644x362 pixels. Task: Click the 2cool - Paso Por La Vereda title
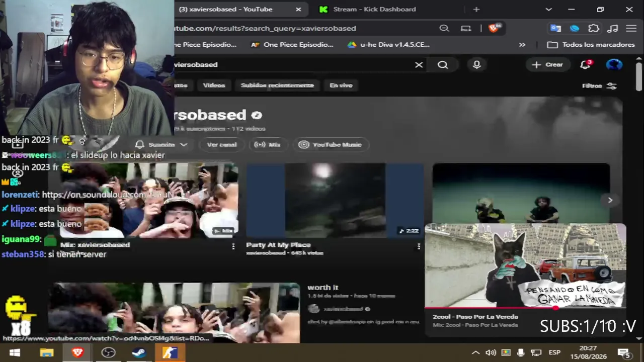click(475, 317)
